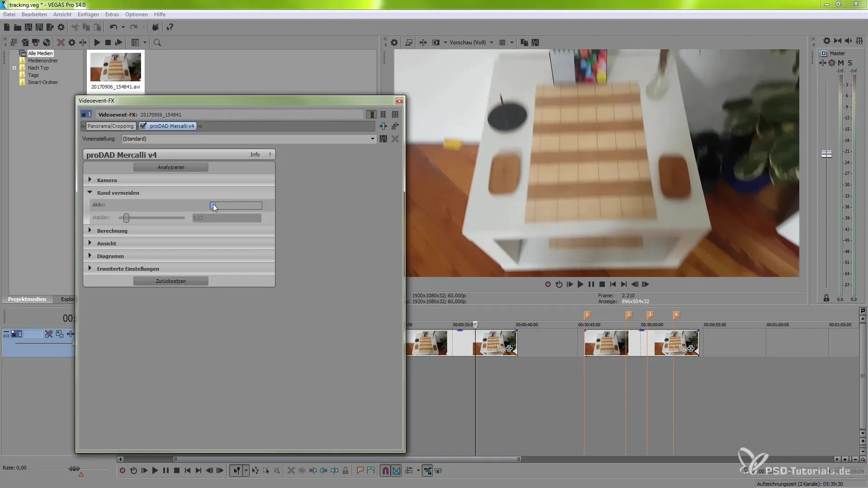
Task: Open the Vorschau (Voll) quality dropdown
Action: 491,42
